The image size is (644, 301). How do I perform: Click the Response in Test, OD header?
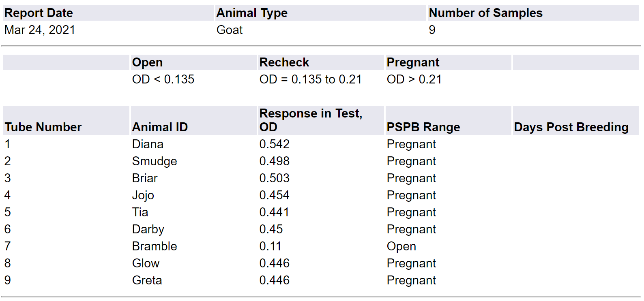click(x=311, y=120)
